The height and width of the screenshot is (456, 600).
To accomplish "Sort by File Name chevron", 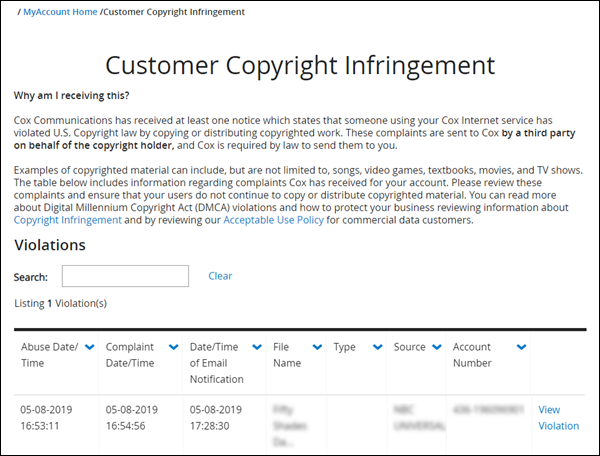I will click(x=317, y=347).
